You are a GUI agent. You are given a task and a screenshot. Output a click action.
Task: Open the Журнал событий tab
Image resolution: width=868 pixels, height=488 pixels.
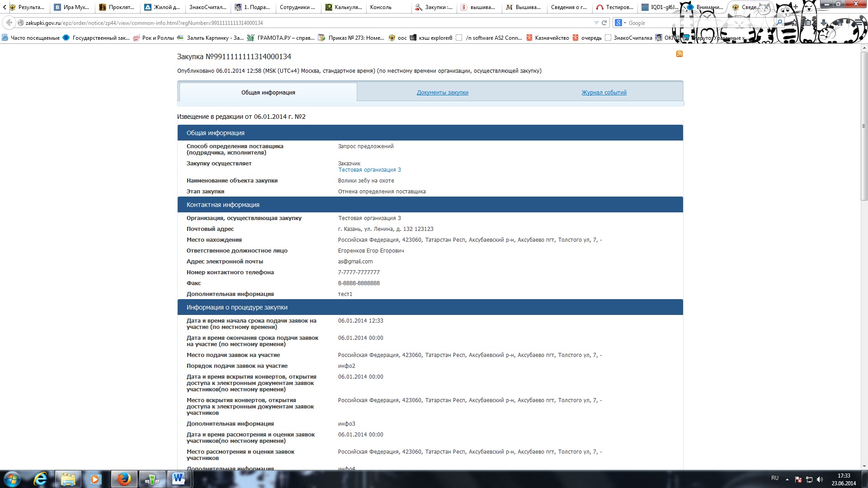click(604, 93)
